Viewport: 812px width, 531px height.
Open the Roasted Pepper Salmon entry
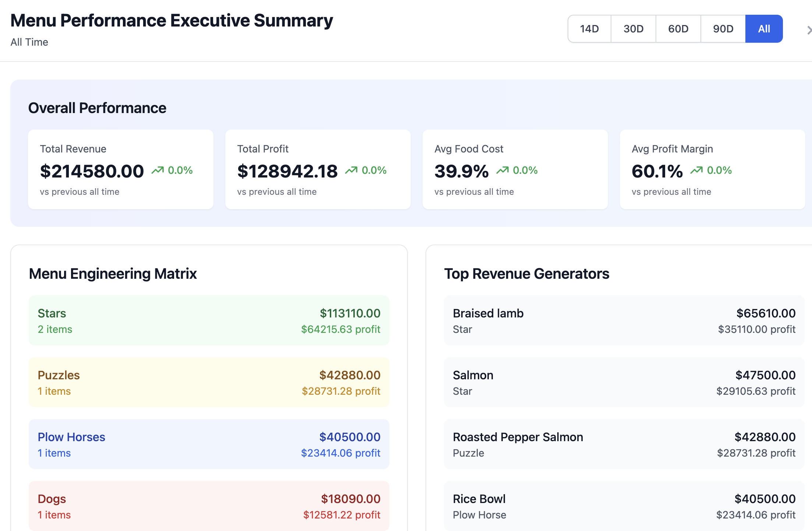point(624,444)
